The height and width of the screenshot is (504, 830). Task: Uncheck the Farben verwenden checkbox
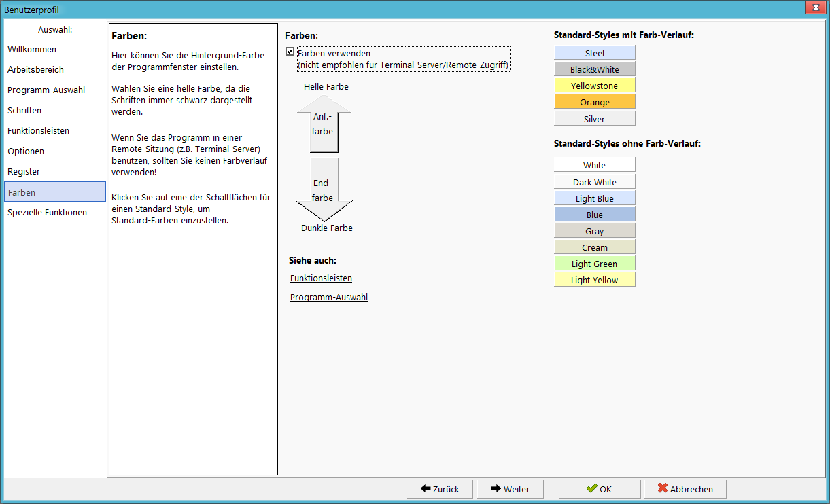coord(290,52)
